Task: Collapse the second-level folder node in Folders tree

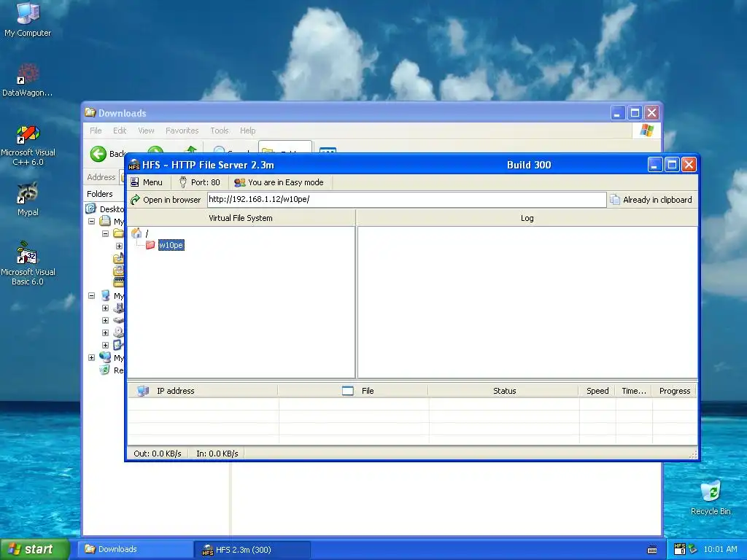Action: pyautogui.click(x=105, y=234)
